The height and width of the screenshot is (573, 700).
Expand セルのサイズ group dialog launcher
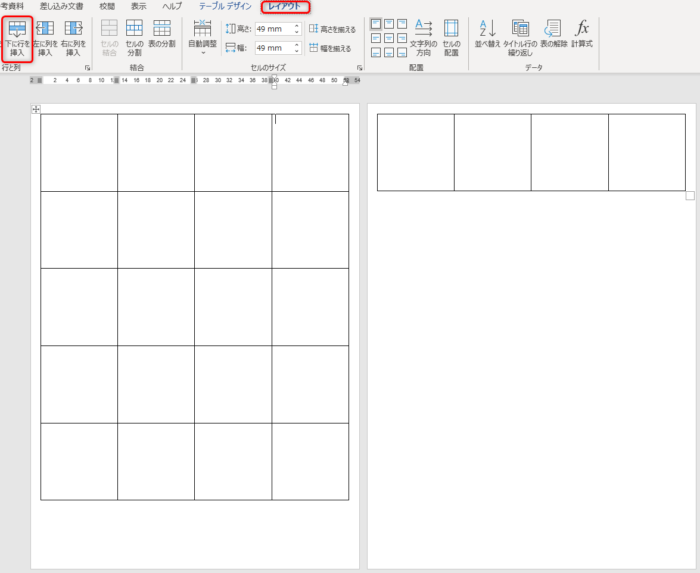coord(359,68)
